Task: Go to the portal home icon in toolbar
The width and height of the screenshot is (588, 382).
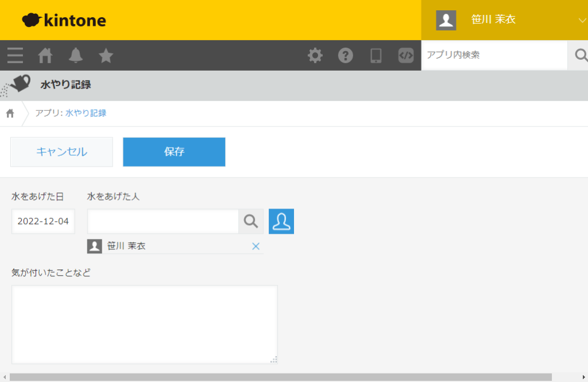Action: pyautogui.click(x=45, y=56)
